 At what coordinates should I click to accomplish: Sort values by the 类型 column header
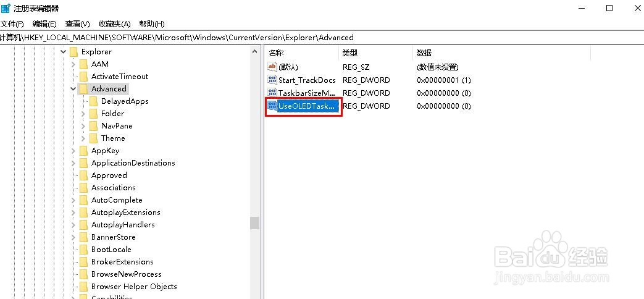tap(375, 53)
